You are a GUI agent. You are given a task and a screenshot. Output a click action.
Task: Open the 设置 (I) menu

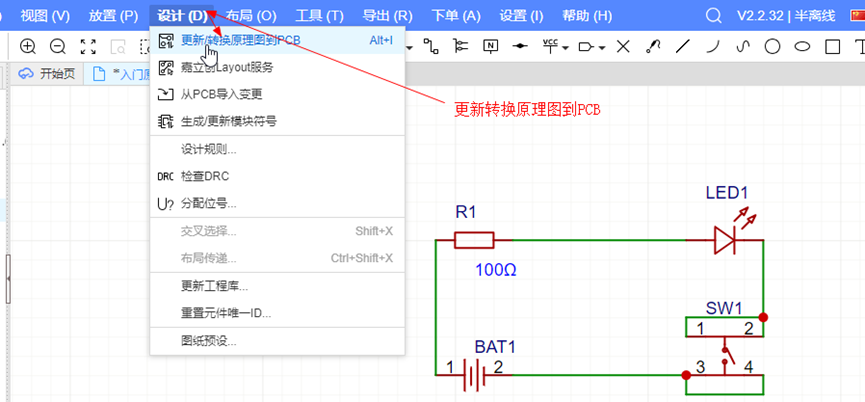click(x=521, y=15)
